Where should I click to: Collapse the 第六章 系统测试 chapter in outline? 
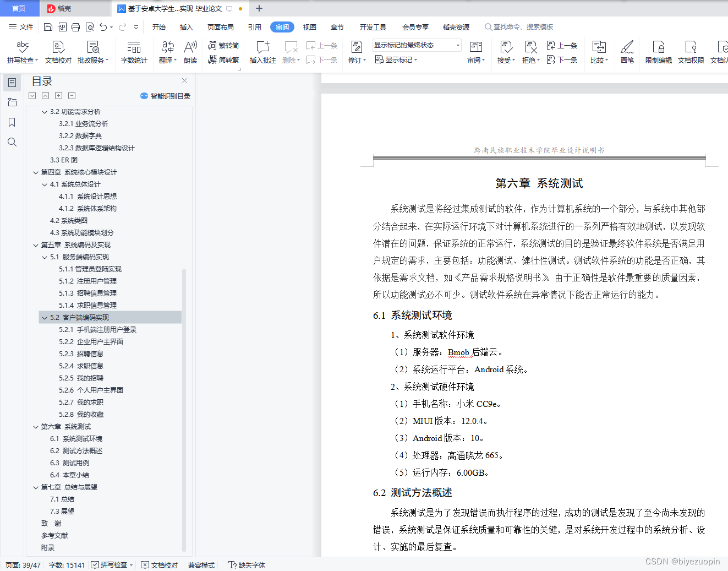[35, 426]
